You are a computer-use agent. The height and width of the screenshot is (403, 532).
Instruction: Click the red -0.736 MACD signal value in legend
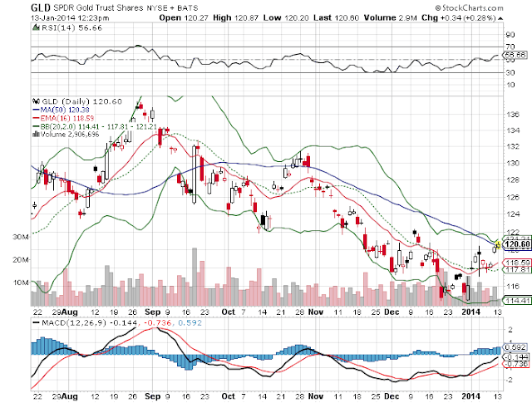(x=157, y=323)
